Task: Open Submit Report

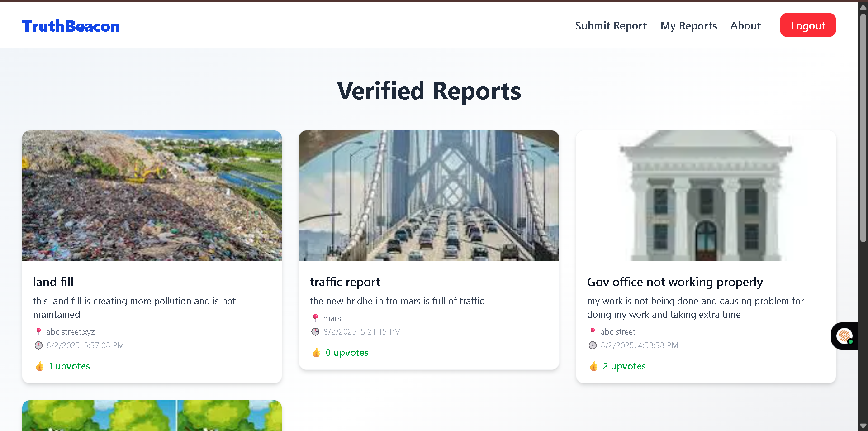Action: tap(611, 26)
